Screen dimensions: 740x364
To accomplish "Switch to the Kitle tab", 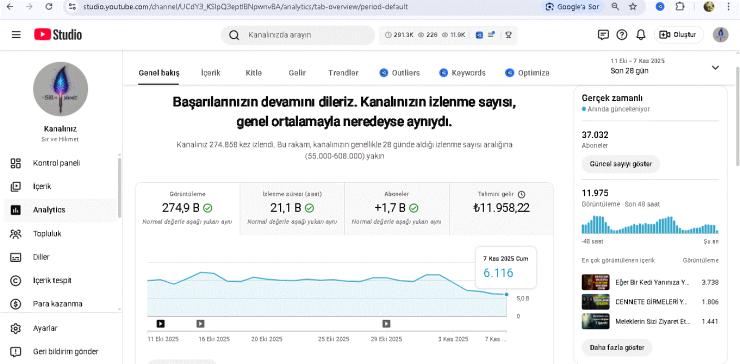I will click(253, 73).
